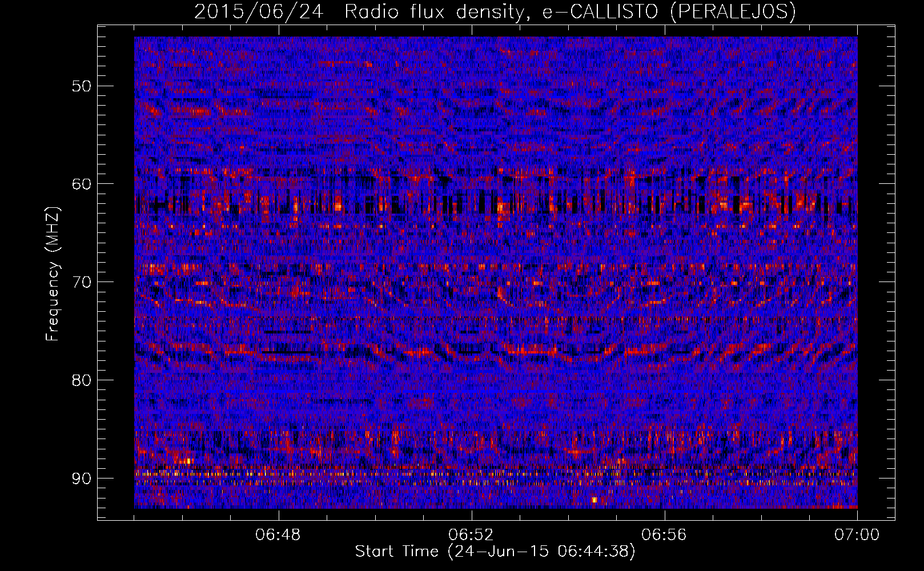Screen dimensions: 924x571
Task: Click the Frequency (MHZ) axis title
Action: (53, 274)
